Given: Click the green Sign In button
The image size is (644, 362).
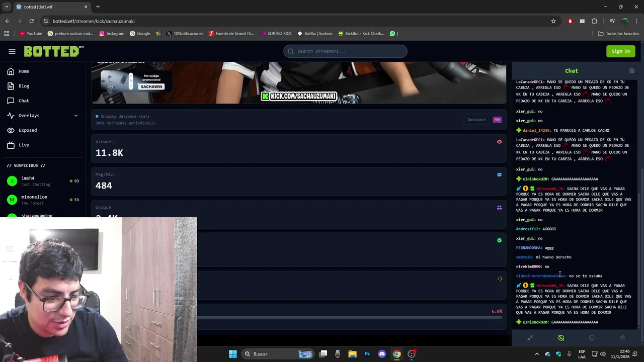Looking at the screenshot, I should point(620,51).
